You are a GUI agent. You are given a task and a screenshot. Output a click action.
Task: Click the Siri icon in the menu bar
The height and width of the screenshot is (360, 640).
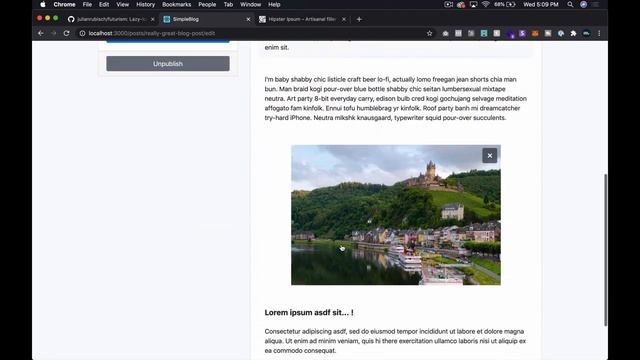(584, 4)
